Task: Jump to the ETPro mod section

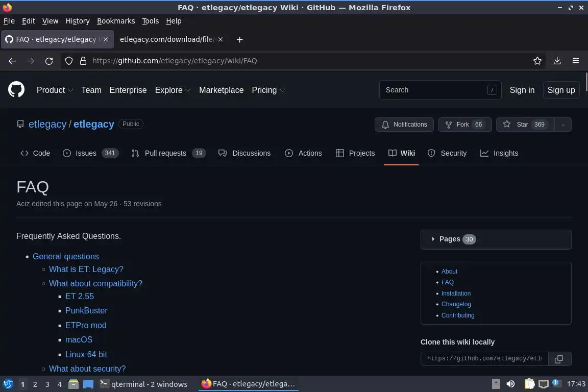Action: tap(86, 325)
